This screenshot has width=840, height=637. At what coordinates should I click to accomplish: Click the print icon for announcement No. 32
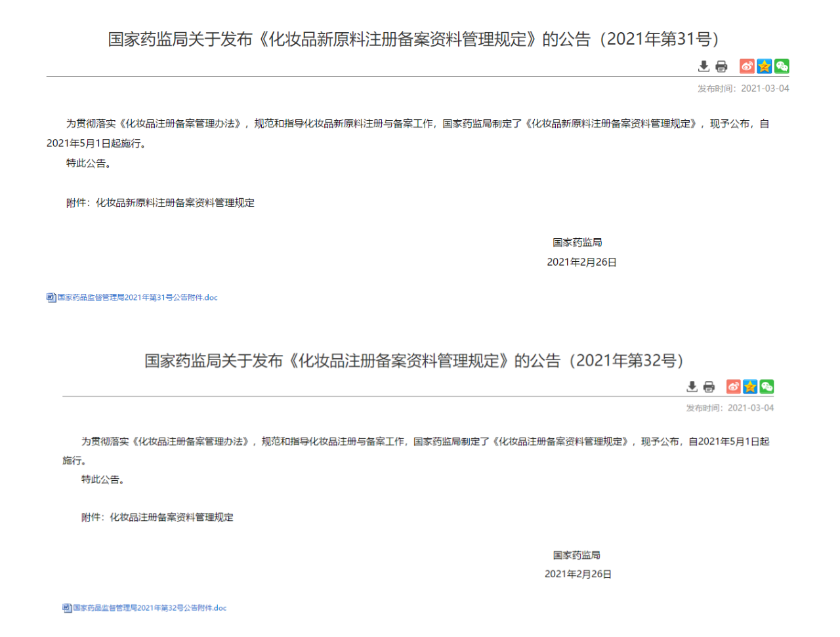pos(709,387)
